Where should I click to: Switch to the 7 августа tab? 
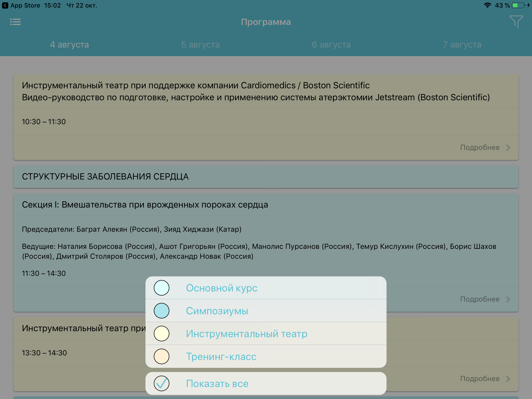click(x=462, y=45)
